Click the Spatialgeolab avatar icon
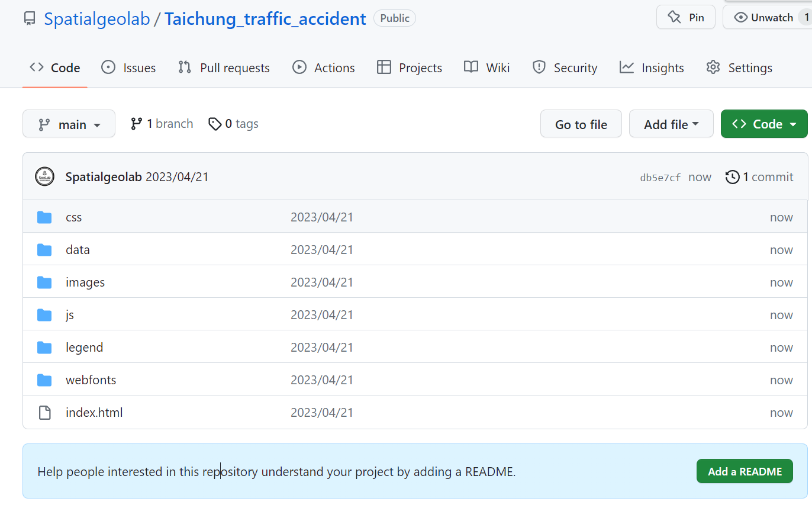812x508 pixels. [x=45, y=177]
